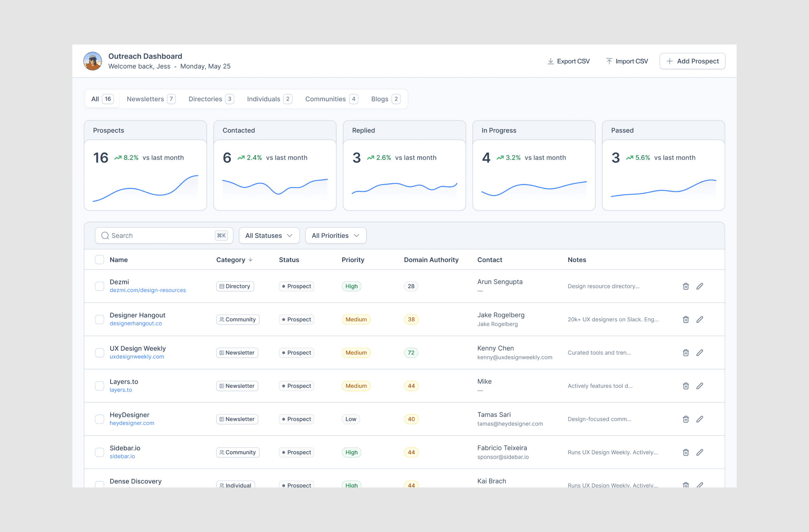Open the heydesigner.com link
Image resolution: width=809 pixels, height=532 pixels.
point(132,423)
